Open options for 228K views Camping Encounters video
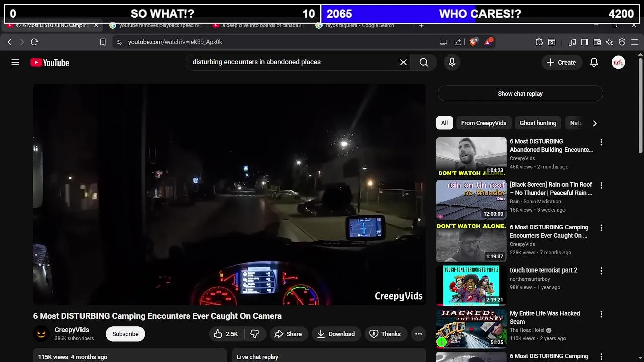Screen dimensions: 644x362 click(601, 228)
